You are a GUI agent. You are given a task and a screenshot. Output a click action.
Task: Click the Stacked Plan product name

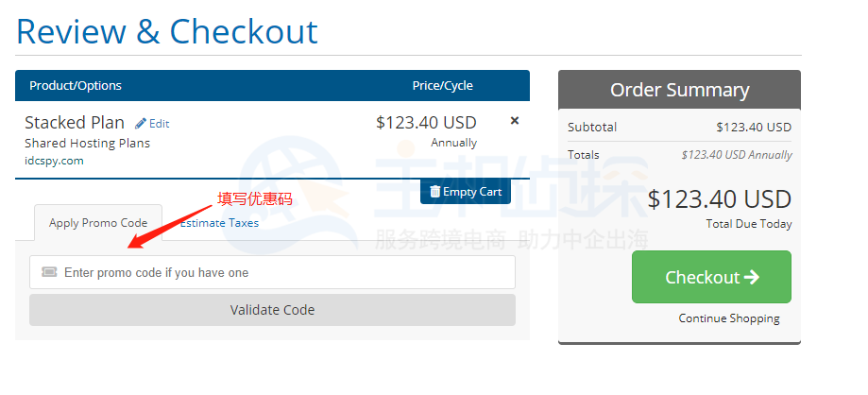point(75,123)
